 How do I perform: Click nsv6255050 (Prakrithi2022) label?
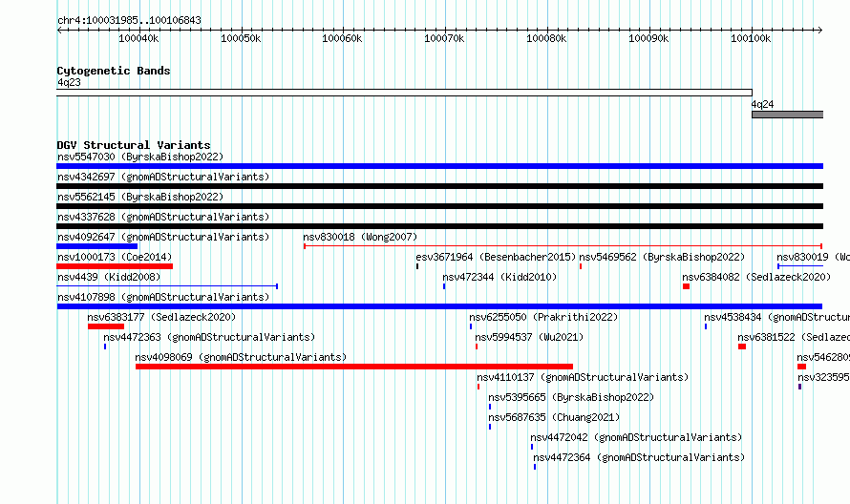point(543,317)
